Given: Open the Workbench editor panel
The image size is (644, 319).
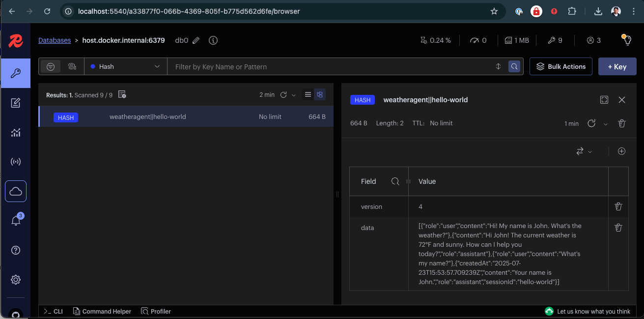Looking at the screenshot, I should coord(16,103).
